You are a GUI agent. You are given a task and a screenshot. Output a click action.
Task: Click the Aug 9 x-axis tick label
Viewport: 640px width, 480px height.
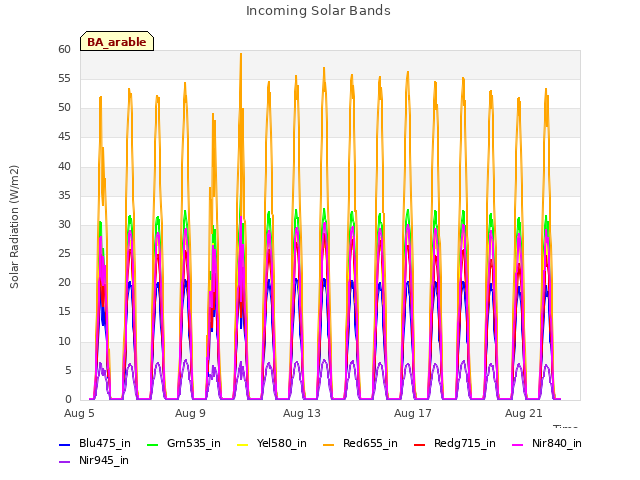190,413
